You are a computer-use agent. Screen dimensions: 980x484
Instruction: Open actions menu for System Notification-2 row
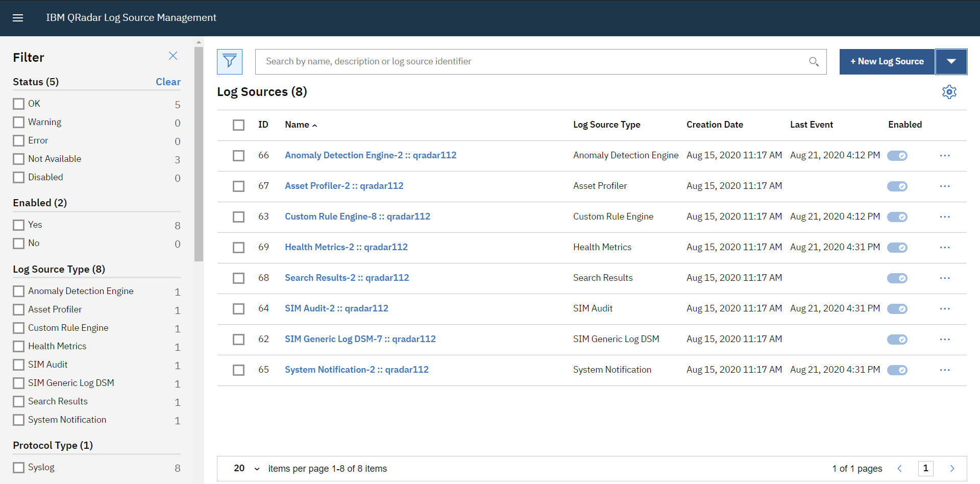(945, 370)
